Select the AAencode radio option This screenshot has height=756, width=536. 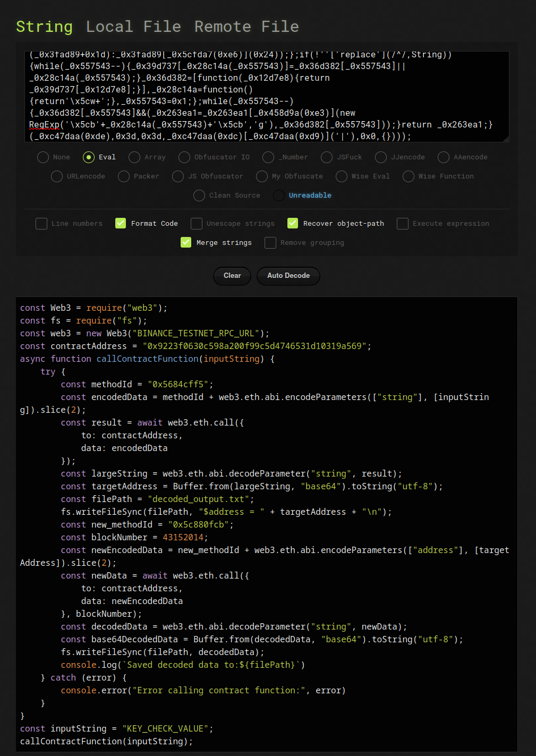click(444, 157)
